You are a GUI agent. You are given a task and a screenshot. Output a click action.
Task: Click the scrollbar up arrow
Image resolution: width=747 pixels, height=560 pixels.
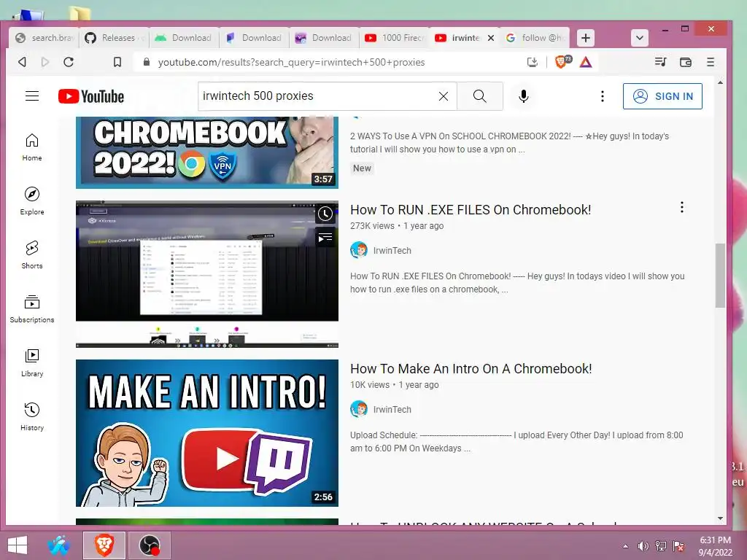tap(720, 83)
